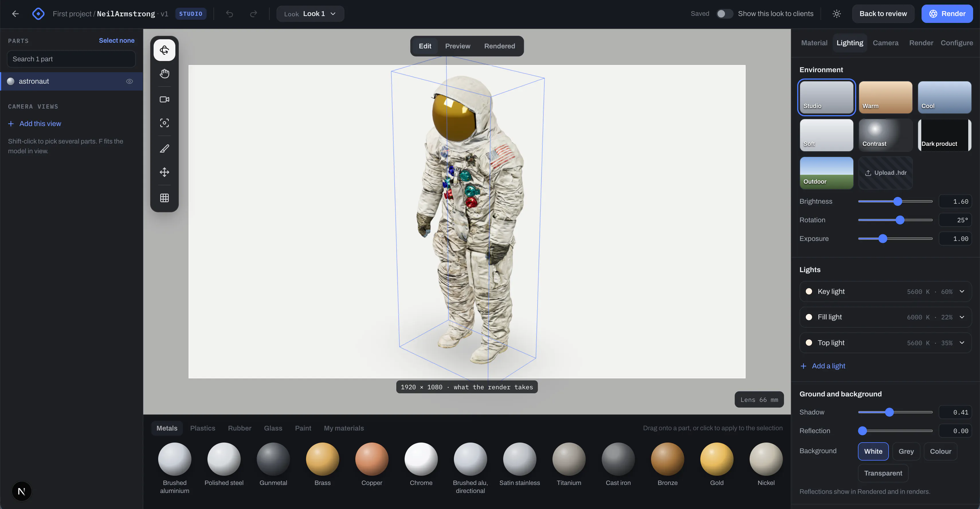Image resolution: width=980 pixels, height=509 pixels.
Task: Click the Search 1 part field
Action: [72, 59]
